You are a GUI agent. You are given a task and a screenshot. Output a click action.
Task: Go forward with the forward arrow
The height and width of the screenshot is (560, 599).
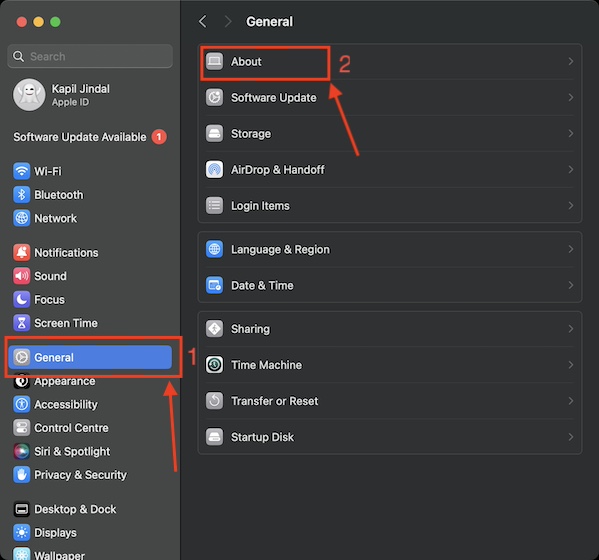pos(228,21)
